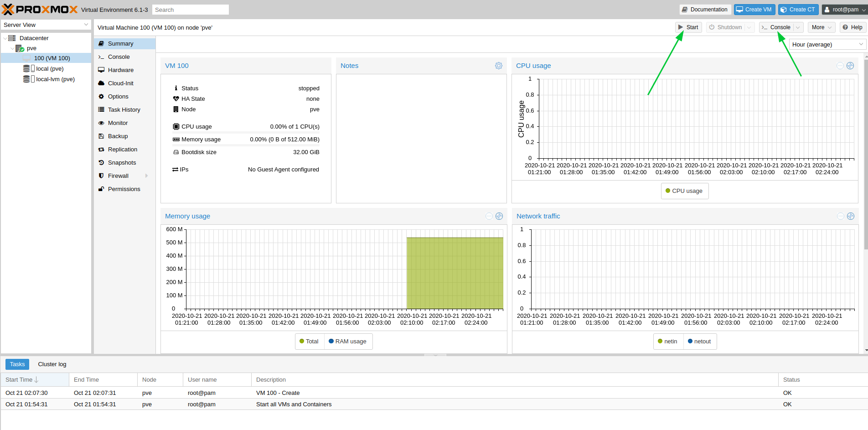Click the Firewall shield icon
This screenshot has width=868, height=430.
(101, 176)
